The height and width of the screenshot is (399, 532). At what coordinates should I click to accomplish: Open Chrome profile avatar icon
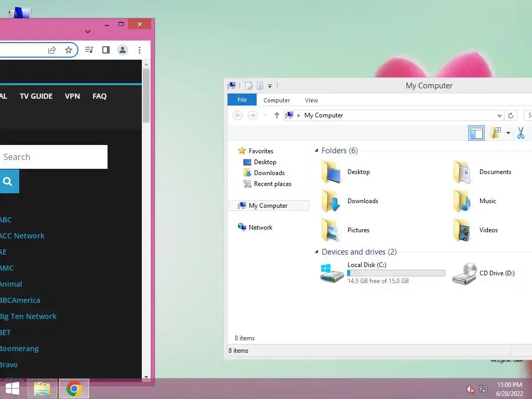tap(123, 50)
